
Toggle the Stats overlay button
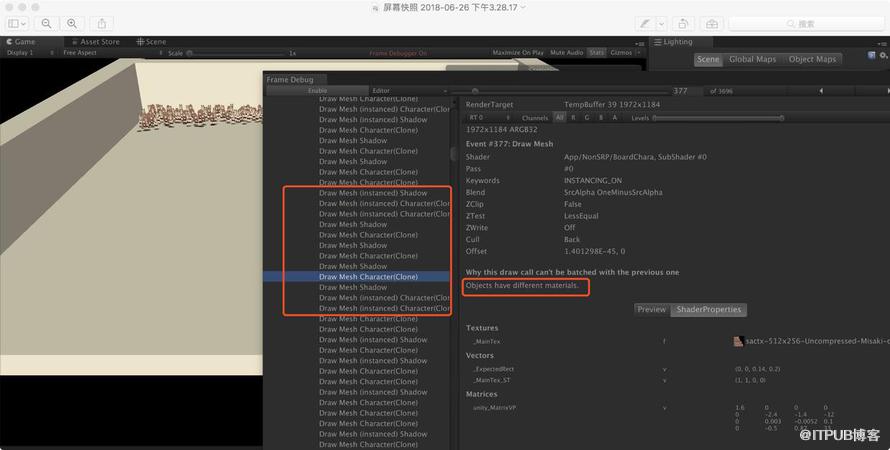tap(597, 52)
